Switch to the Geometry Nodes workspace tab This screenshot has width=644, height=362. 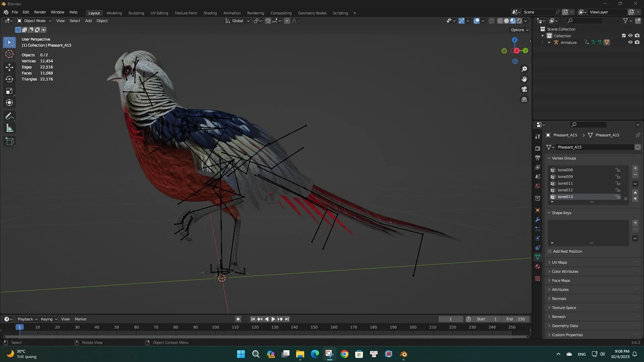[x=312, y=13]
